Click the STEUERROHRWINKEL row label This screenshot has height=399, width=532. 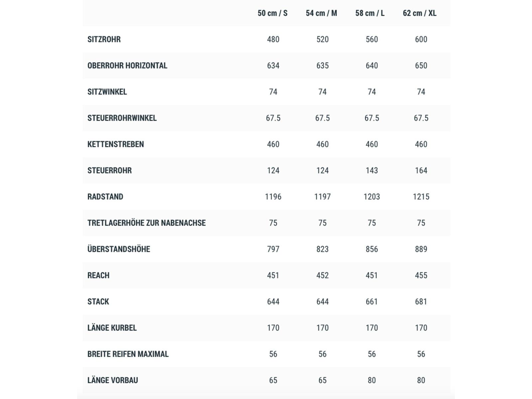(x=122, y=118)
